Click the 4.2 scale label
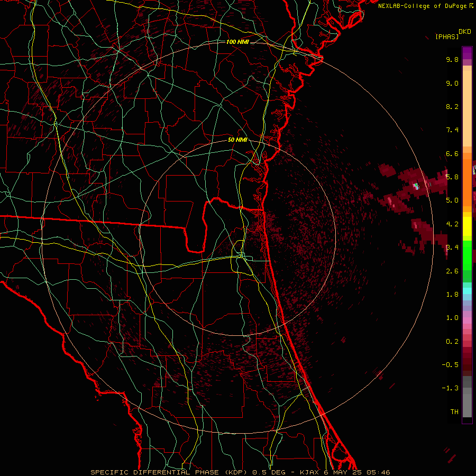This screenshot has width=476, height=476. [x=452, y=224]
